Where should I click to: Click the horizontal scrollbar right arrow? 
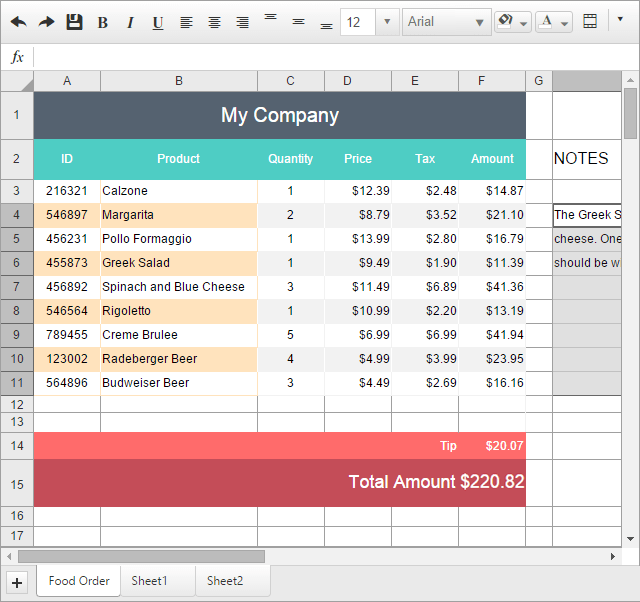coord(613,556)
